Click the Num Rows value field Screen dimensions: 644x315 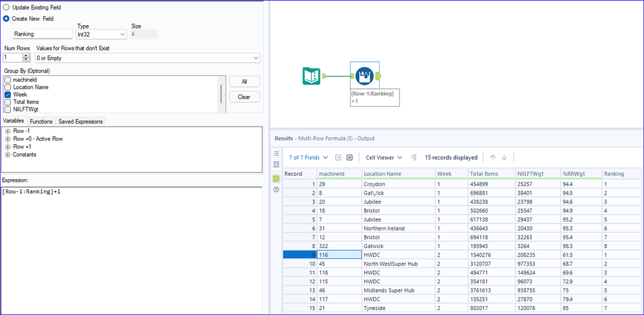click(13, 58)
